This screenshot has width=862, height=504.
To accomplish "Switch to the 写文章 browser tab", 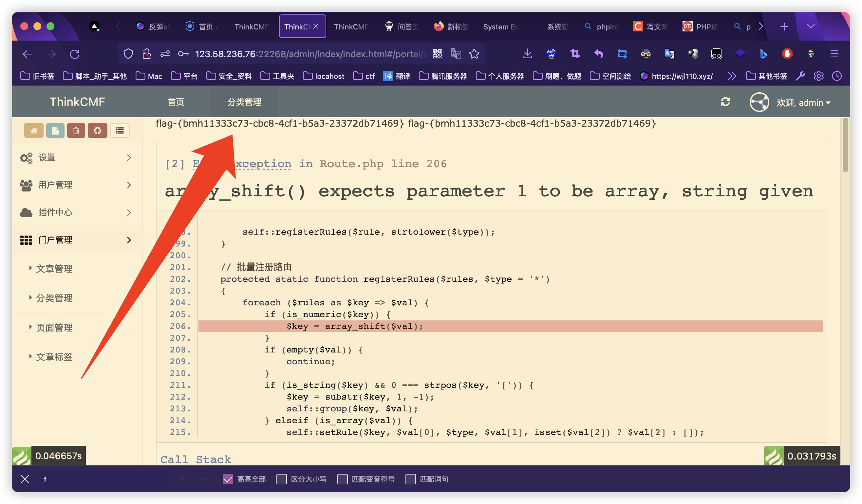I will pos(651,27).
